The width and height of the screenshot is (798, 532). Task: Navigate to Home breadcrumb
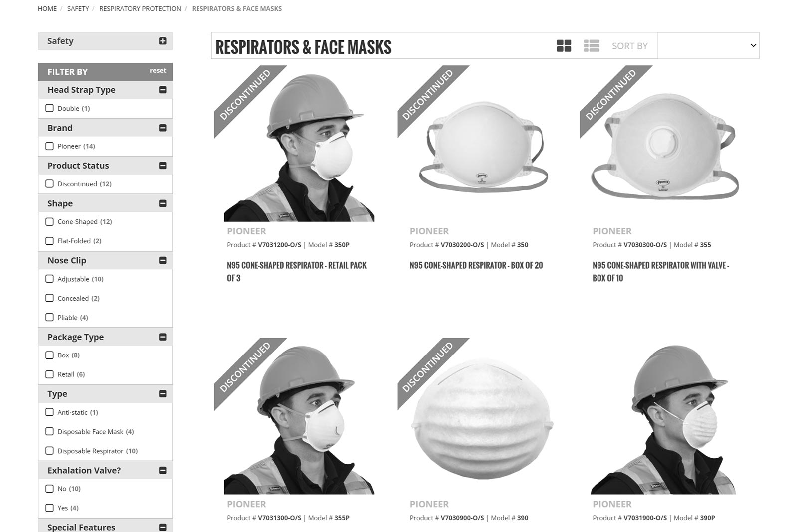[x=47, y=9]
